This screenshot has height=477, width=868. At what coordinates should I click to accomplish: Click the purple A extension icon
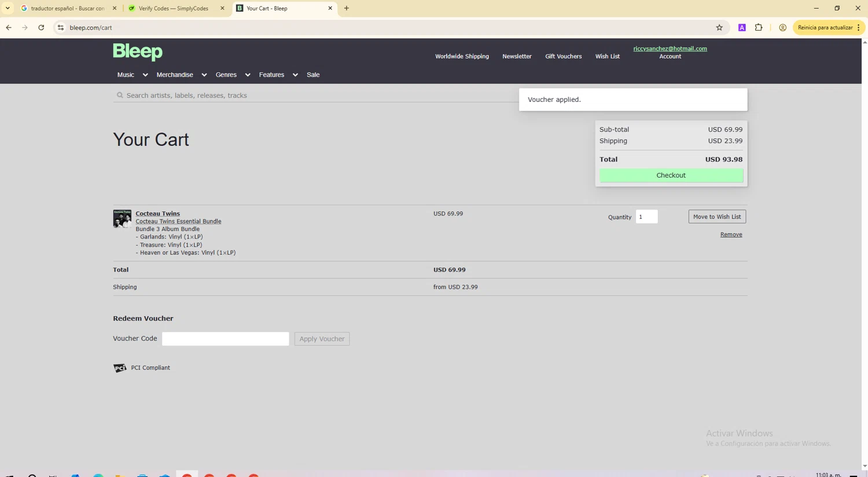[x=742, y=27]
